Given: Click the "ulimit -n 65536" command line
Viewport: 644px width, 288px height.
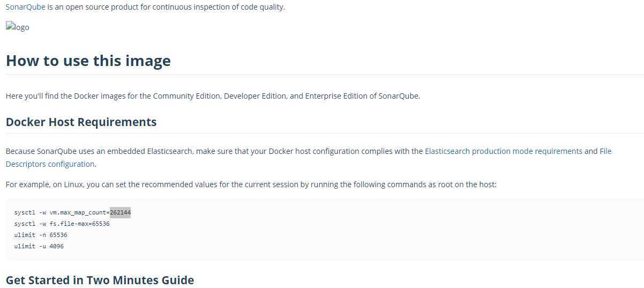Looking at the screenshot, I should [x=41, y=235].
